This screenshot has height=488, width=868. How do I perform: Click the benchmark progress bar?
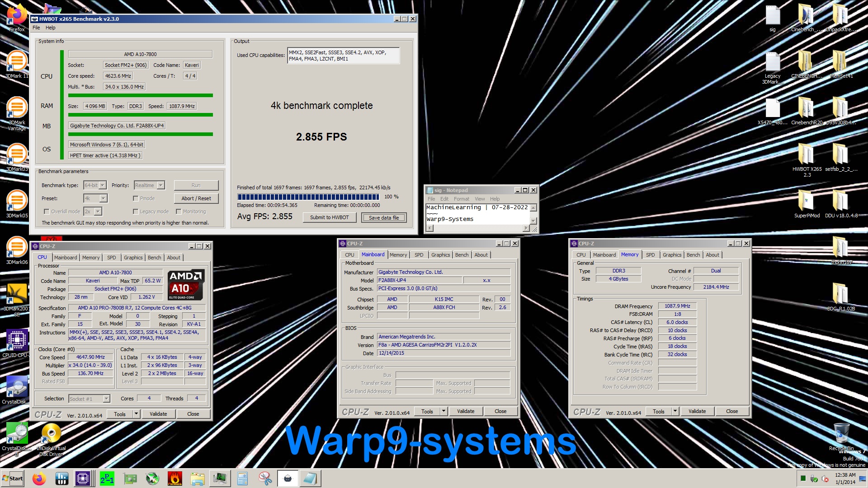click(308, 197)
